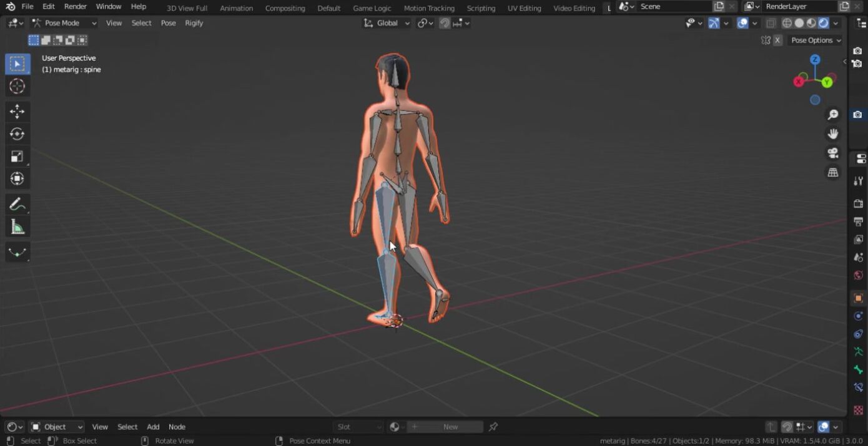This screenshot has height=446, width=868.
Task: Open the Pose header menu
Action: 168,23
